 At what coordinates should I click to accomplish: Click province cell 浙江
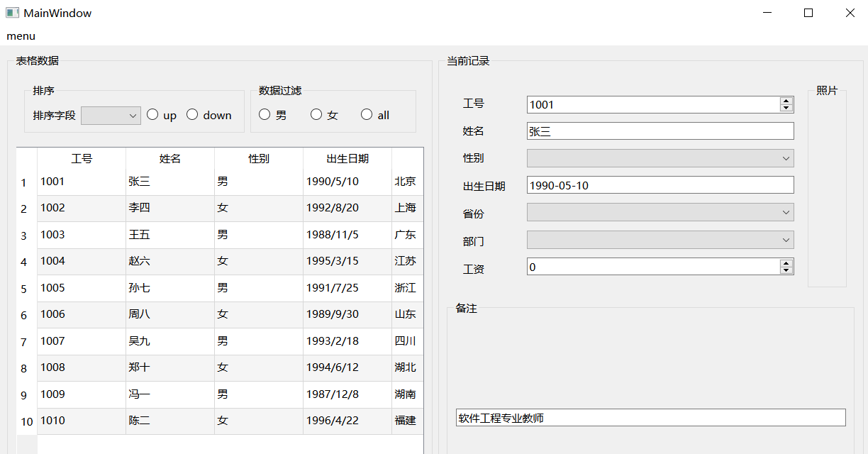pos(408,289)
